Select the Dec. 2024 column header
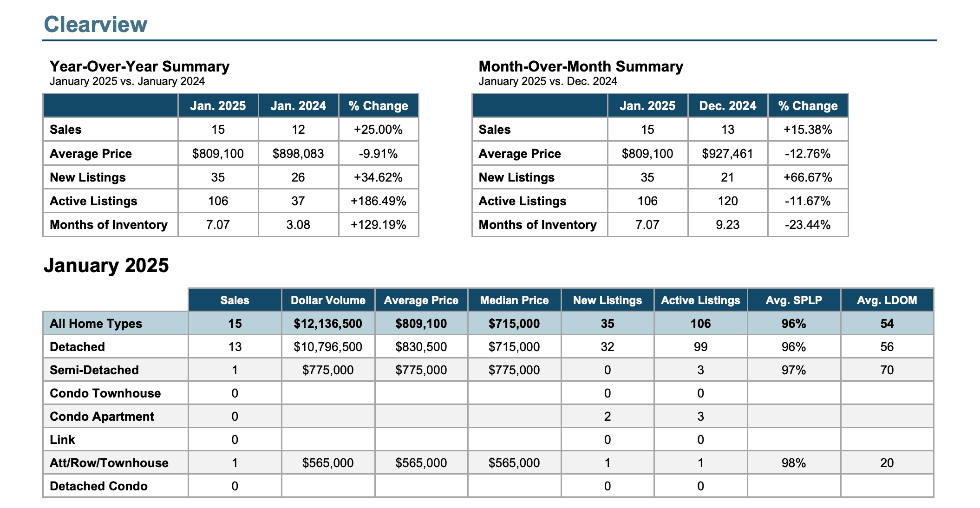 pyautogui.click(x=727, y=106)
